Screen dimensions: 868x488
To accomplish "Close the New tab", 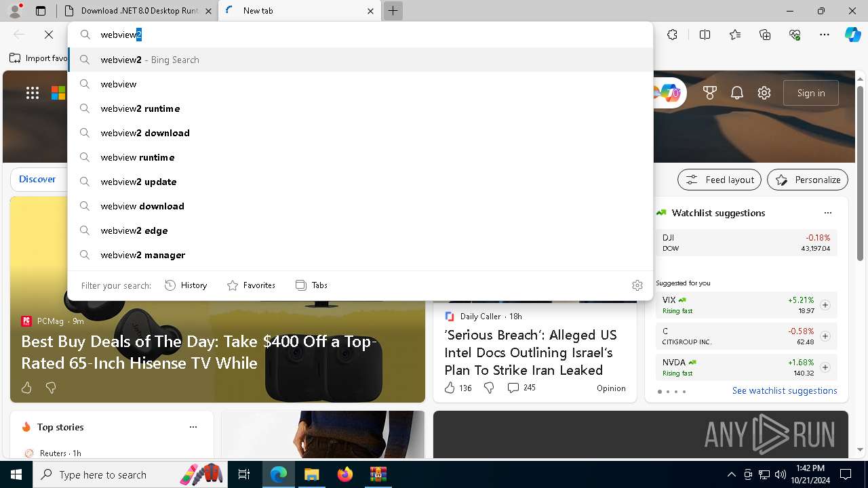I will click(370, 11).
